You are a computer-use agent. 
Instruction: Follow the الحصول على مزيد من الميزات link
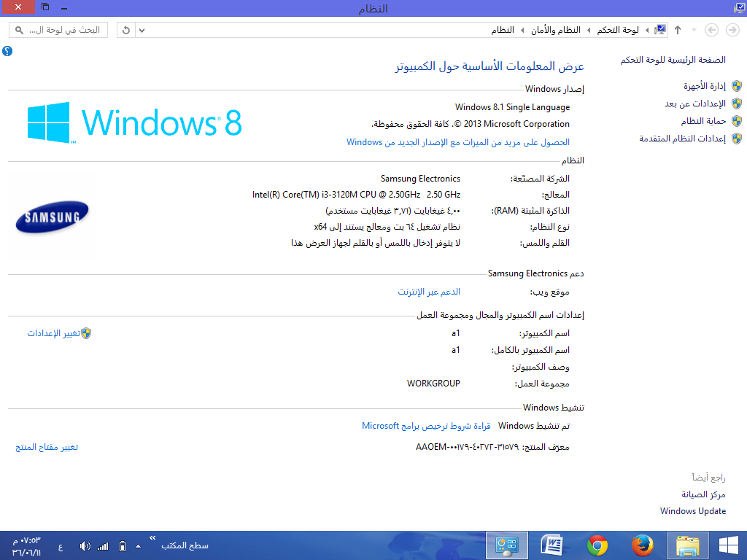[458, 142]
